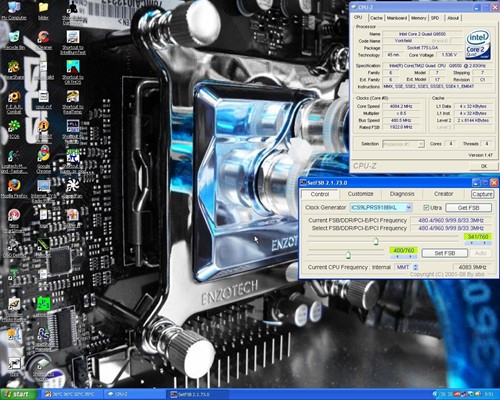The image size is (500, 400).
Task: Click the left arrow under 400/760
Action: pyautogui.click(x=397, y=256)
